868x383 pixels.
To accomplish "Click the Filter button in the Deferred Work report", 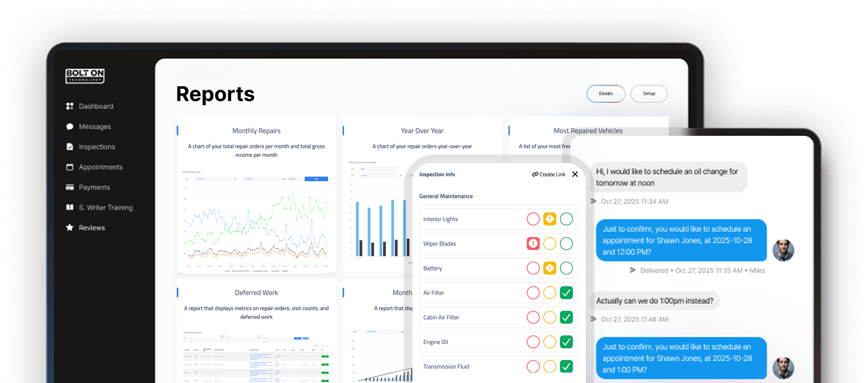I will point(298,338).
